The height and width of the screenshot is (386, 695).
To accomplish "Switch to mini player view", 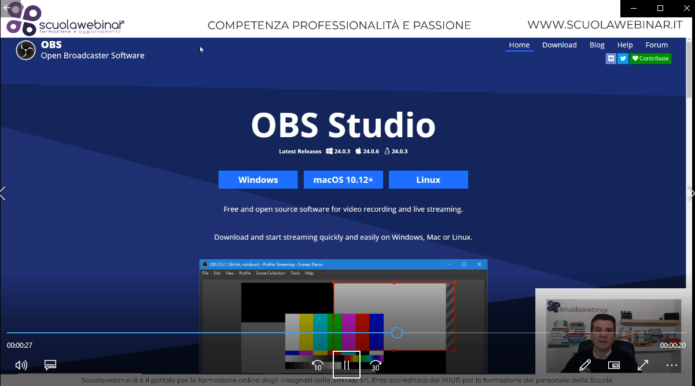I will point(614,365).
